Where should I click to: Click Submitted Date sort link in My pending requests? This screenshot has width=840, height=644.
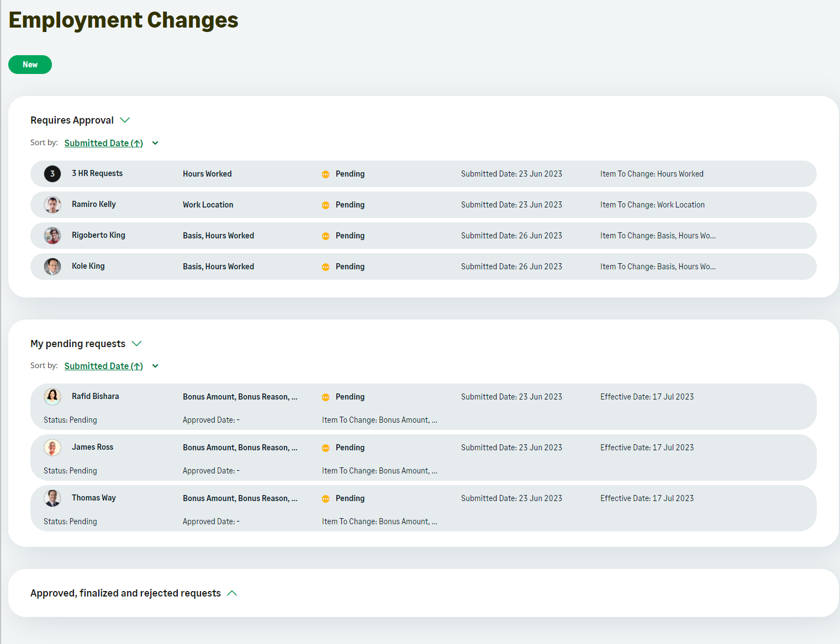click(103, 366)
